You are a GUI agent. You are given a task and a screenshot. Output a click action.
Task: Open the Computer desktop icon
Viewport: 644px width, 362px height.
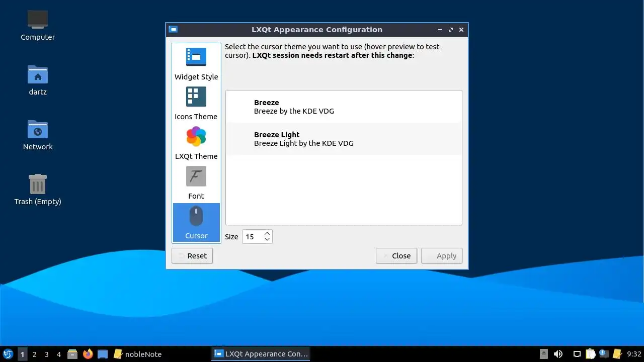[38, 25]
